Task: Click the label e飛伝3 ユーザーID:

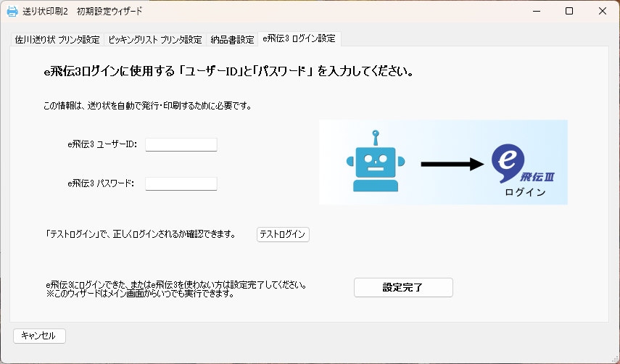Action: tap(102, 144)
